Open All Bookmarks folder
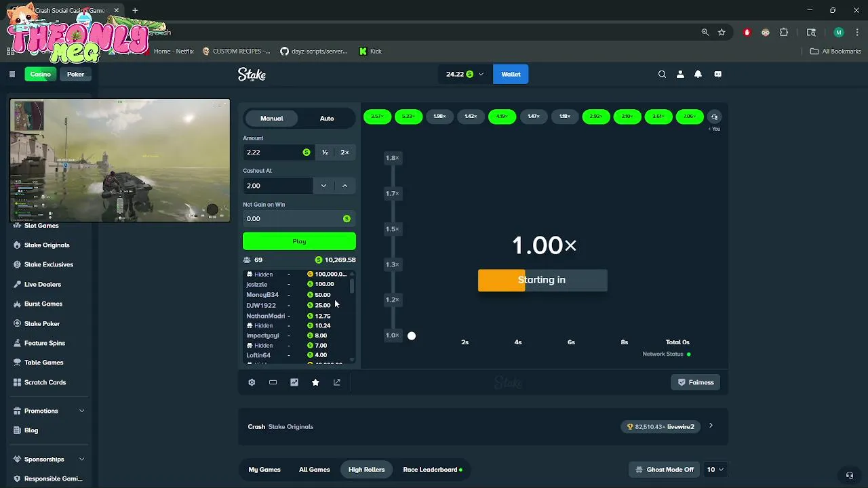The height and width of the screenshot is (488, 868). point(835,52)
